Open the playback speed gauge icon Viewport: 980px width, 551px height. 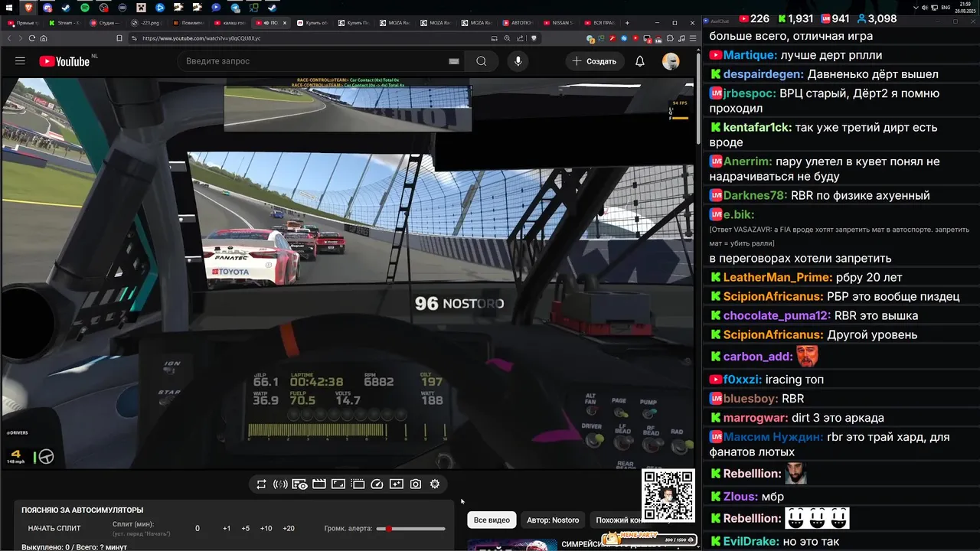377,484
